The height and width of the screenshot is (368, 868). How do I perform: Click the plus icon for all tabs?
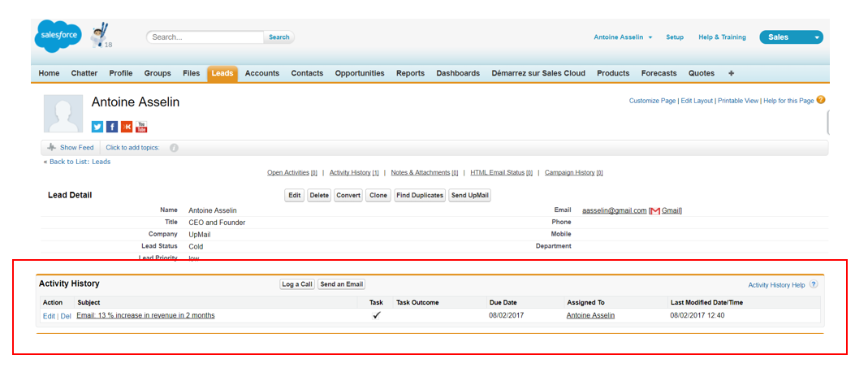click(732, 73)
